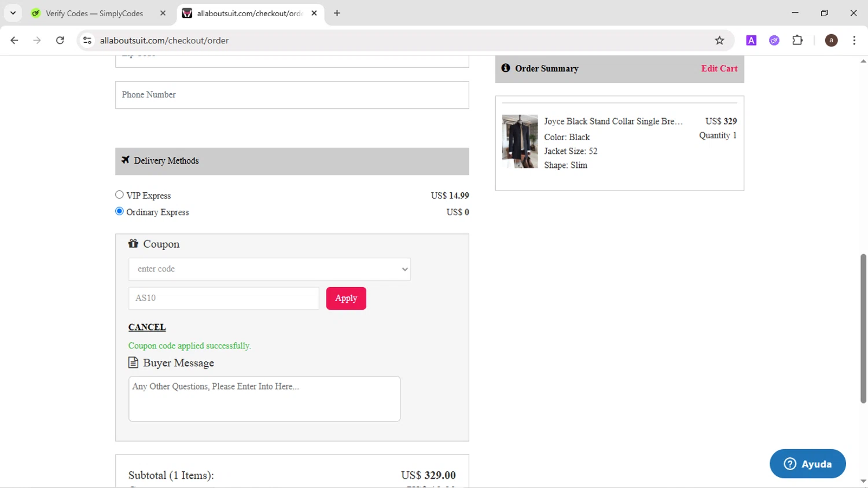868x488 pixels.
Task: Click the Phone Number field
Action: tap(292, 95)
